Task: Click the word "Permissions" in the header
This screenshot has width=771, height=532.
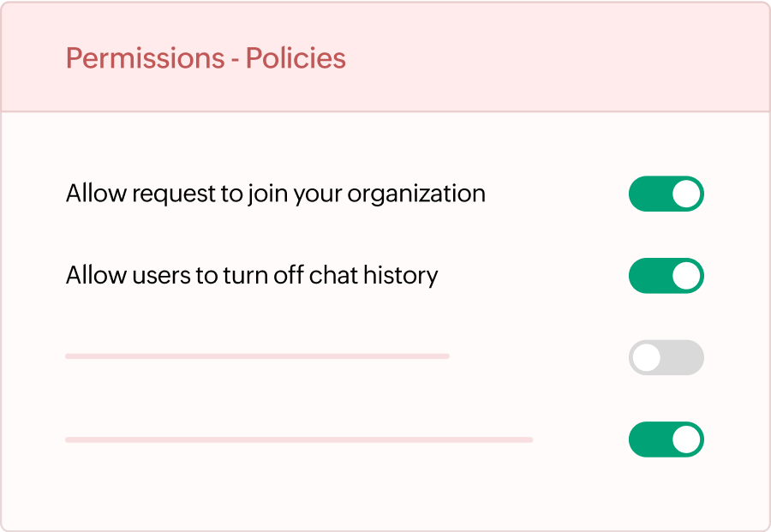Action: tap(145, 58)
